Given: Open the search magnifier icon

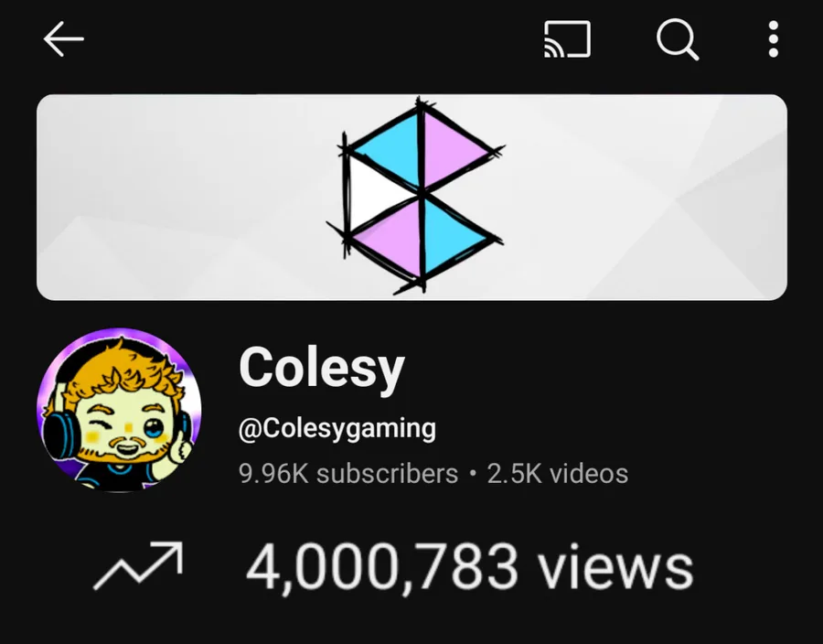Looking at the screenshot, I should point(678,39).
